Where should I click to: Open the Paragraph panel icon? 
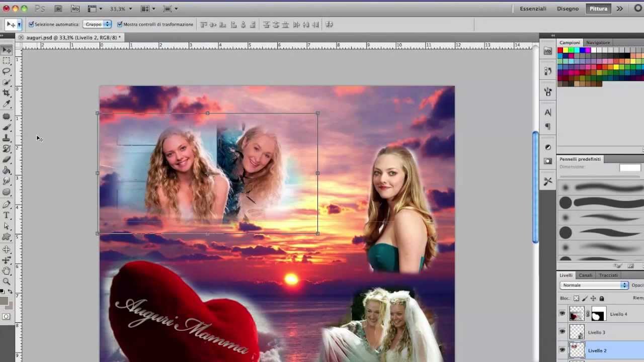[x=548, y=127]
